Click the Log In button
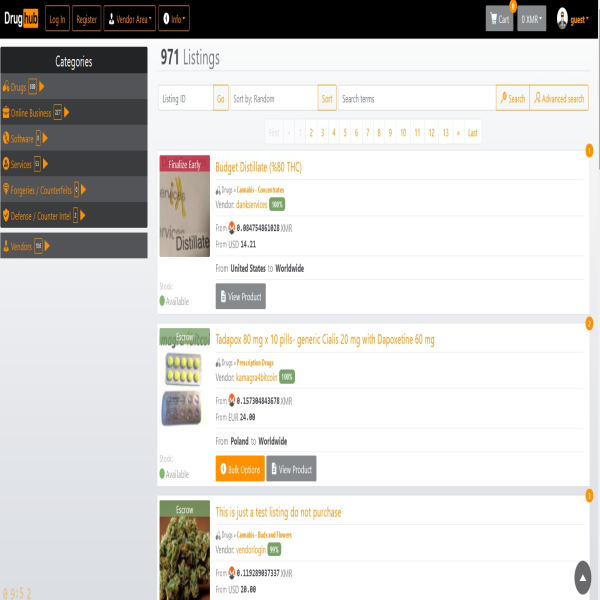 [x=57, y=19]
